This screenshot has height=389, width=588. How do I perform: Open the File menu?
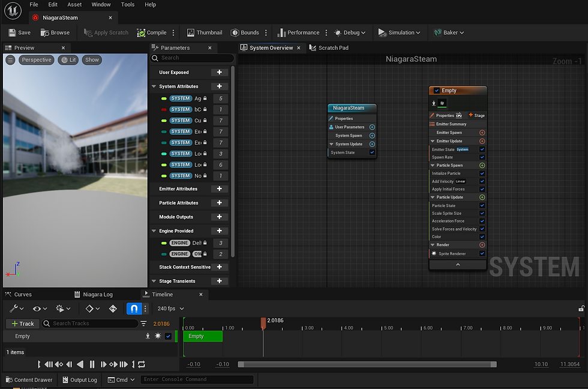(x=34, y=4)
